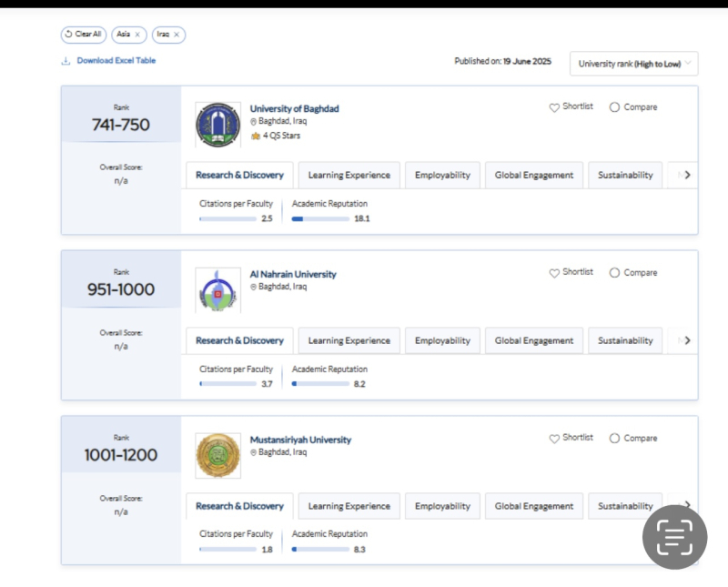Remove the Iraq filter chip
This screenshot has width=728, height=587.
pyautogui.click(x=177, y=35)
